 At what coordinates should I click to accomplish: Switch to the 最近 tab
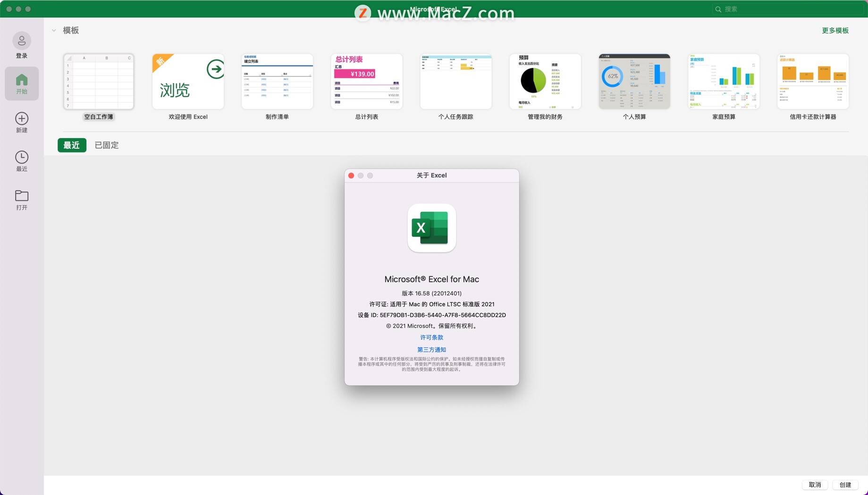pyautogui.click(x=72, y=145)
